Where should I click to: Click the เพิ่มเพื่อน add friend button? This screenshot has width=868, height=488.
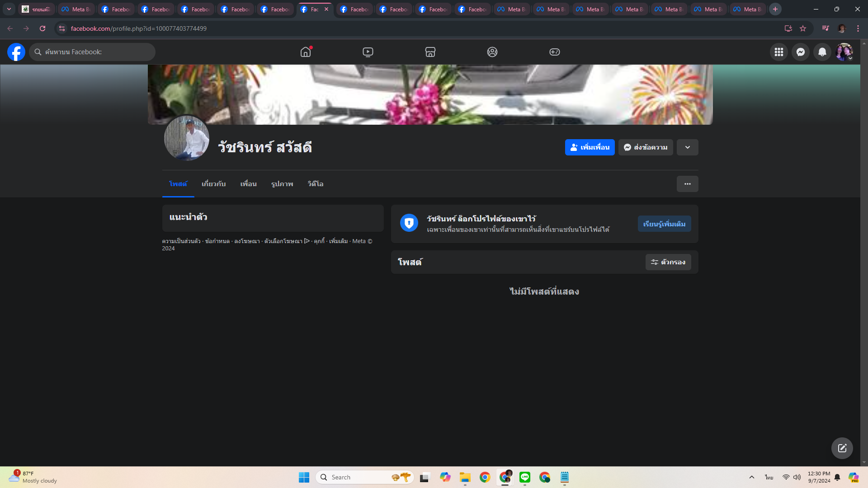(x=590, y=147)
